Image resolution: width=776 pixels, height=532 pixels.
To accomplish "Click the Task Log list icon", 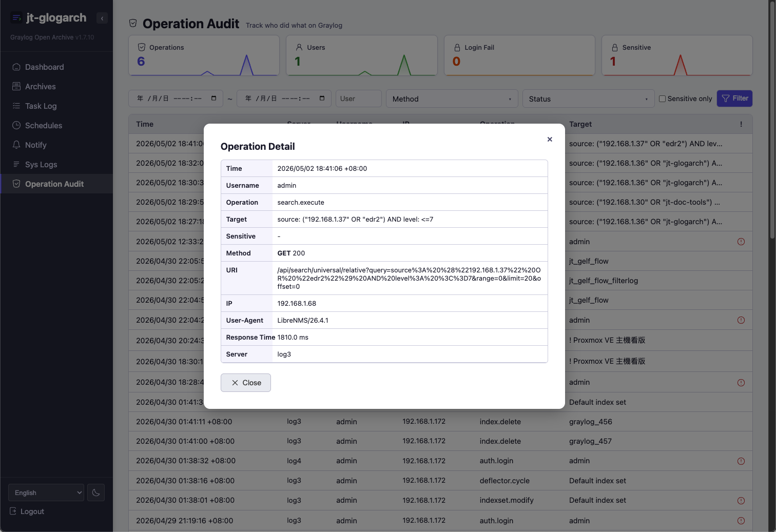I will click(x=16, y=106).
